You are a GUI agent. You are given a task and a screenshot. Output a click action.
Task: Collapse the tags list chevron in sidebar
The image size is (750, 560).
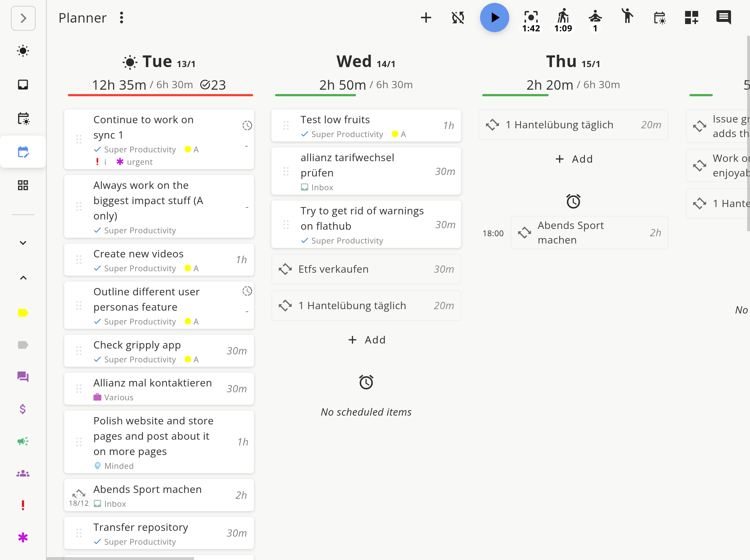pos(23,277)
